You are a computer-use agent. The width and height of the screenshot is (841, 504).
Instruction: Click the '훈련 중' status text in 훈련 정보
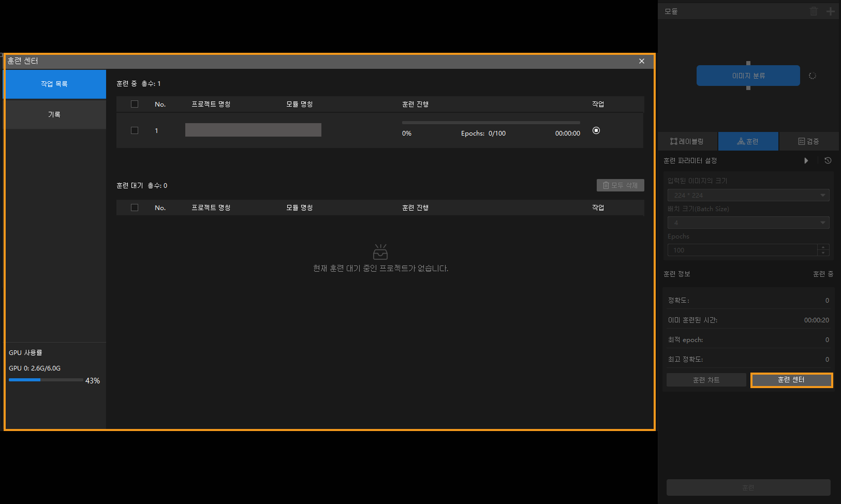[x=823, y=274]
